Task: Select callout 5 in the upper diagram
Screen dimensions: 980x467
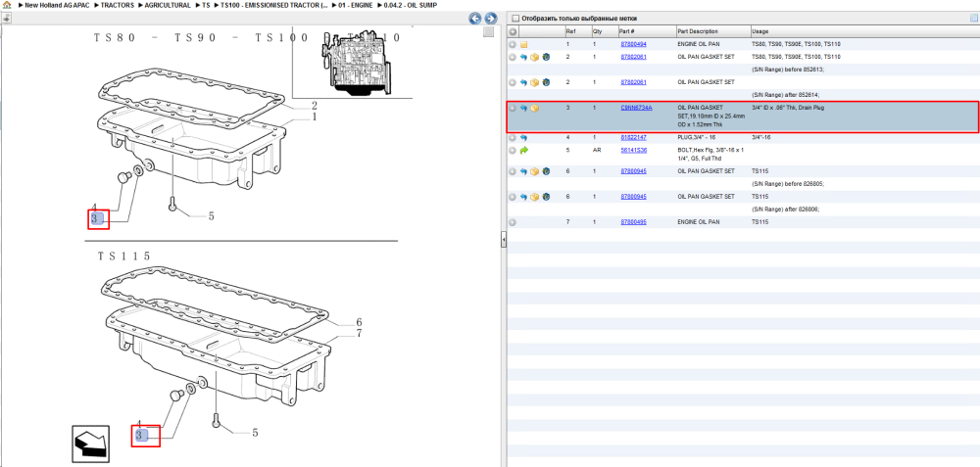Action: pyautogui.click(x=212, y=216)
